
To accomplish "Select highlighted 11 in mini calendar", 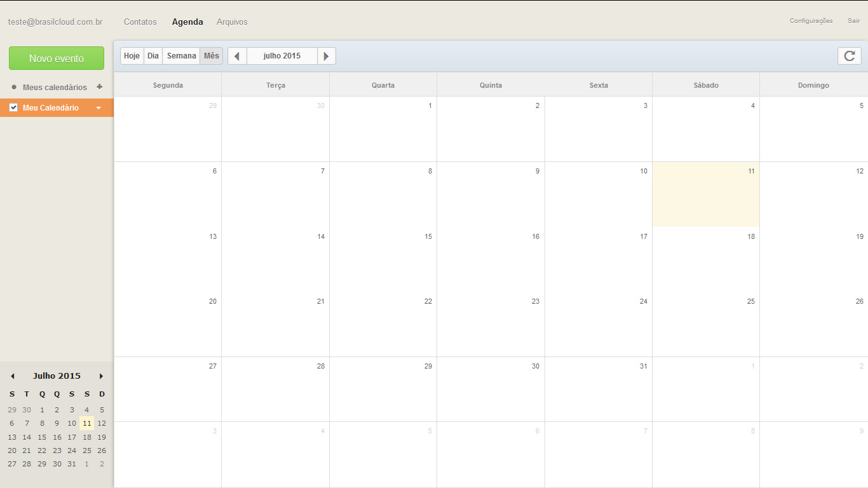I will pyautogui.click(x=87, y=423).
